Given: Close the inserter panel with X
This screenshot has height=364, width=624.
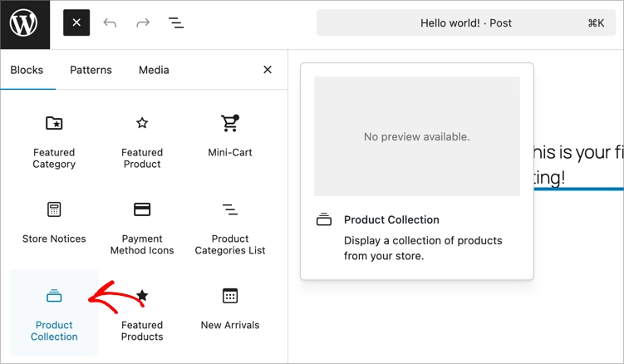Looking at the screenshot, I should [x=268, y=70].
